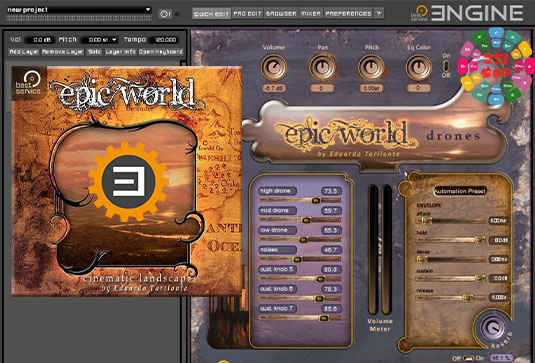The height and width of the screenshot is (363, 535).
Task: Click the envelope attack slider handle
Action: [x=426, y=221]
